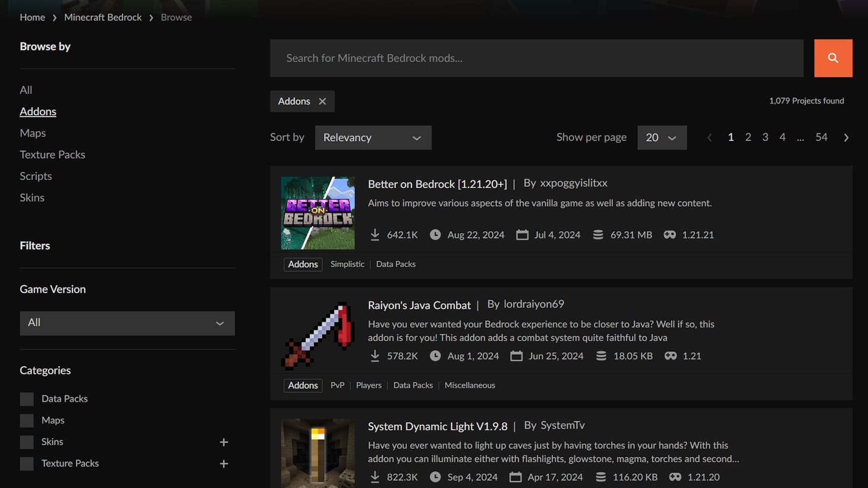Check the Texture Packs category checkbox
This screenshot has height=488, width=868.
pyautogui.click(x=26, y=463)
